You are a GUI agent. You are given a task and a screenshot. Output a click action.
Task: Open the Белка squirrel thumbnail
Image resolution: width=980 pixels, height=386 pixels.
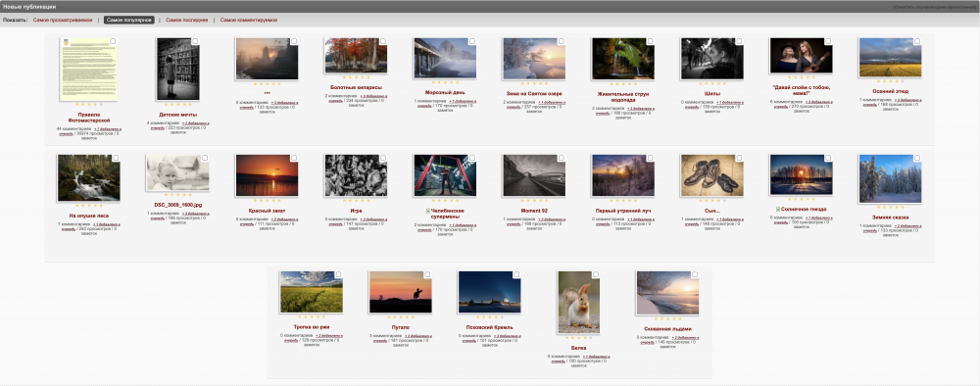578,302
